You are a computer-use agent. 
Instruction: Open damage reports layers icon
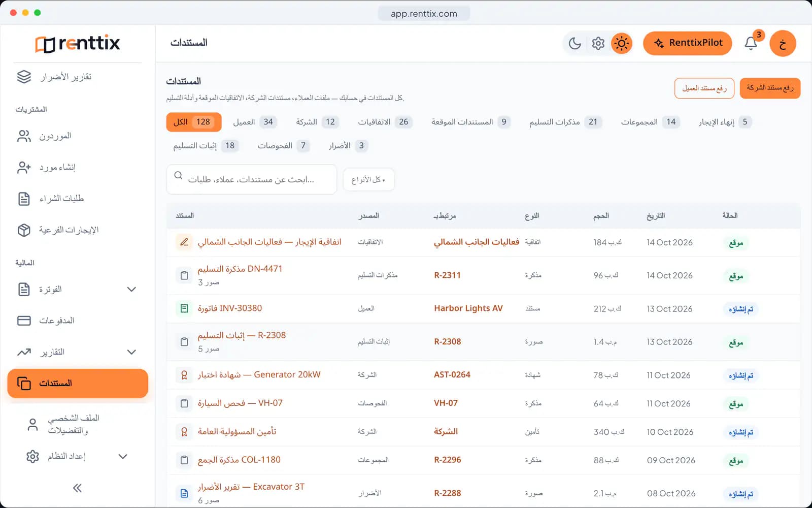pyautogui.click(x=24, y=77)
